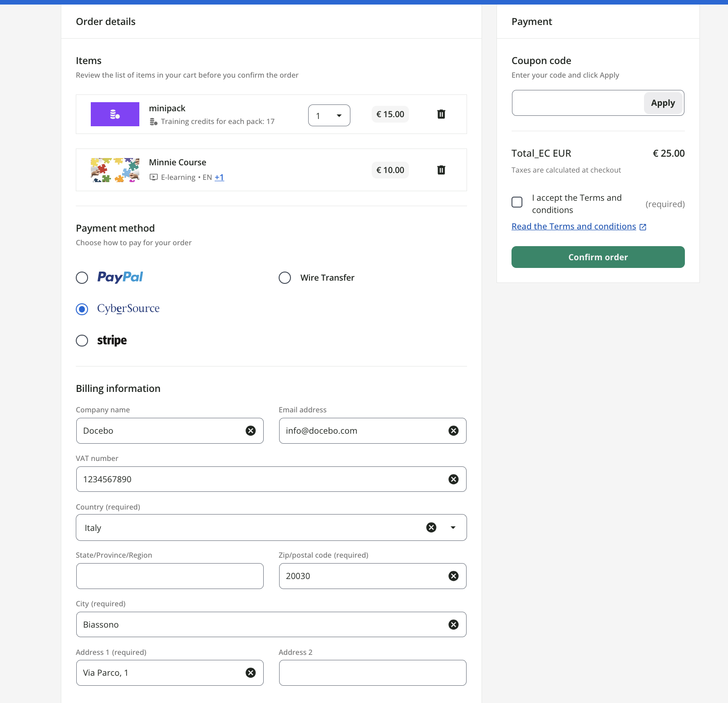Remove Minnie Course with trash icon
The width and height of the screenshot is (728, 703).
click(441, 170)
